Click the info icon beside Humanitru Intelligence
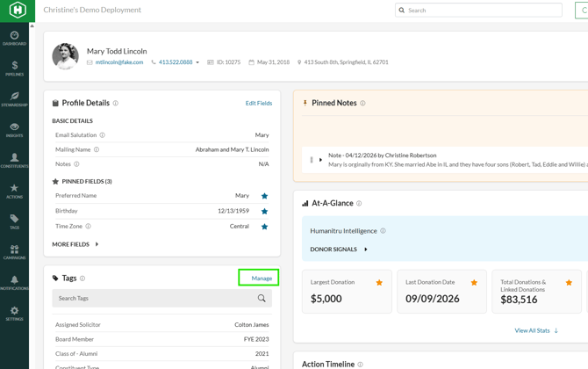The image size is (588, 369). (x=383, y=231)
